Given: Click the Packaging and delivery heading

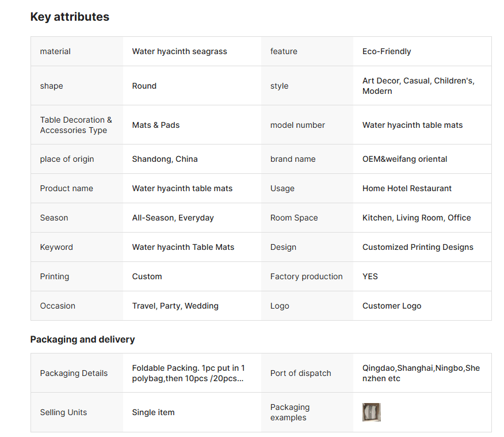Looking at the screenshot, I should coord(82,339).
